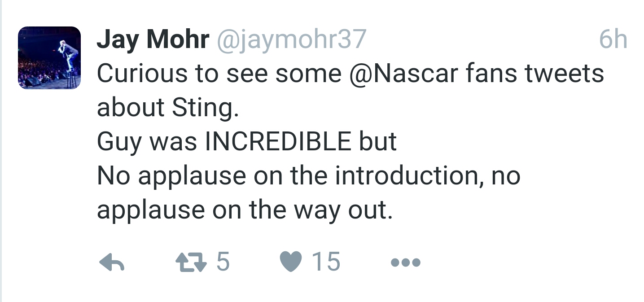Screen dimensions: 644x302
Task: Open the @jaymohr37 handle
Action: (291, 39)
